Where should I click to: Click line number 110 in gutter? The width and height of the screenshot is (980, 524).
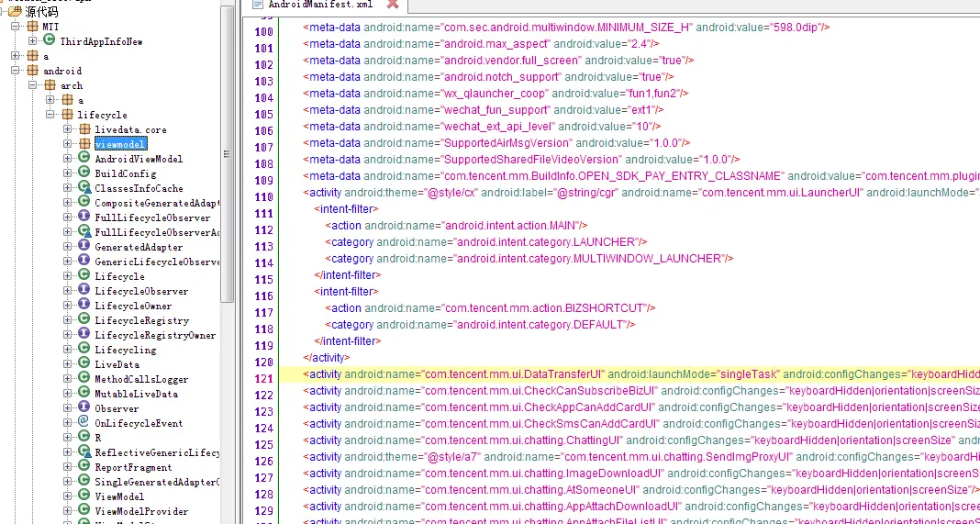pyautogui.click(x=263, y=197)
